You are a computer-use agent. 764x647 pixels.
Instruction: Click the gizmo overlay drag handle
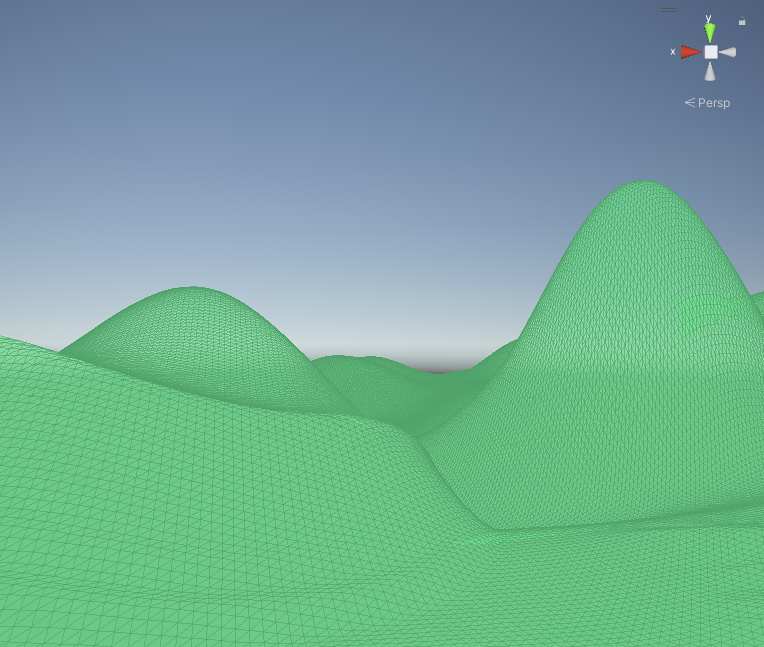click(x=669, y=9)
